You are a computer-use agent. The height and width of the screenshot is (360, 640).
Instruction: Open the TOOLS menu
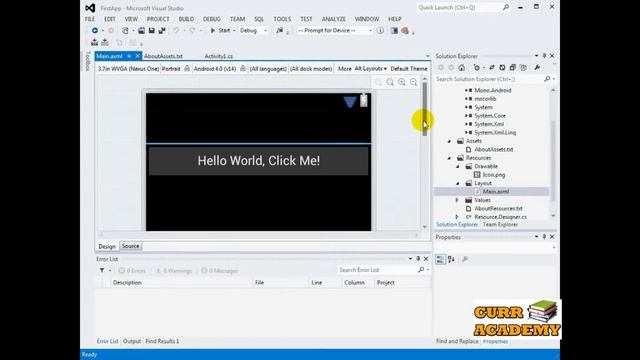point(282,19)
